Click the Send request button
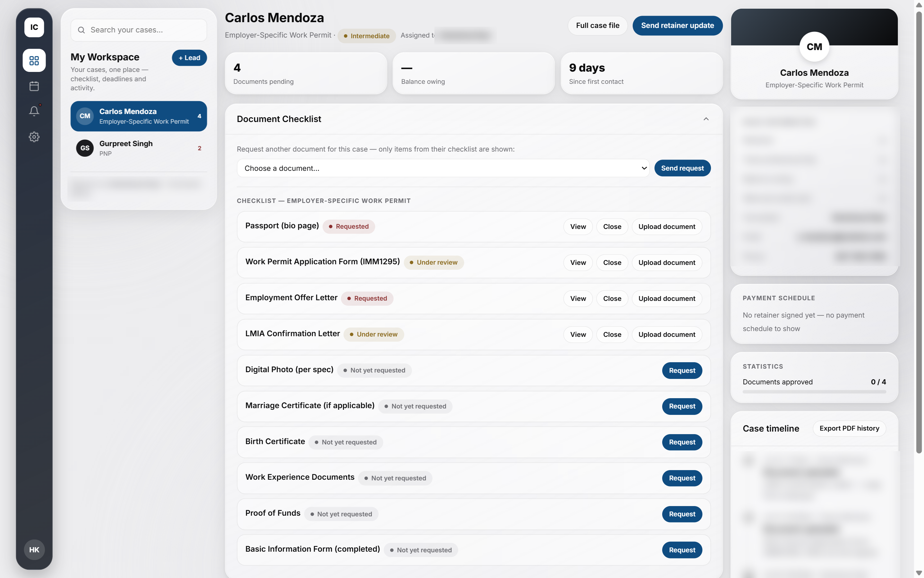Image resolution: width=924 pixels, height=578 pixels. pyautogui.click(x=682, y=168)
